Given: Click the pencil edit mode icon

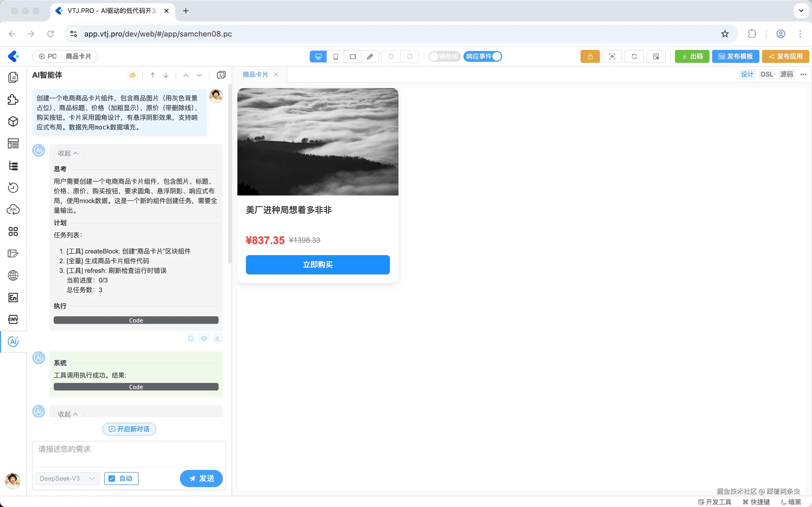Looking at the screenshot, I should [370, 56].
